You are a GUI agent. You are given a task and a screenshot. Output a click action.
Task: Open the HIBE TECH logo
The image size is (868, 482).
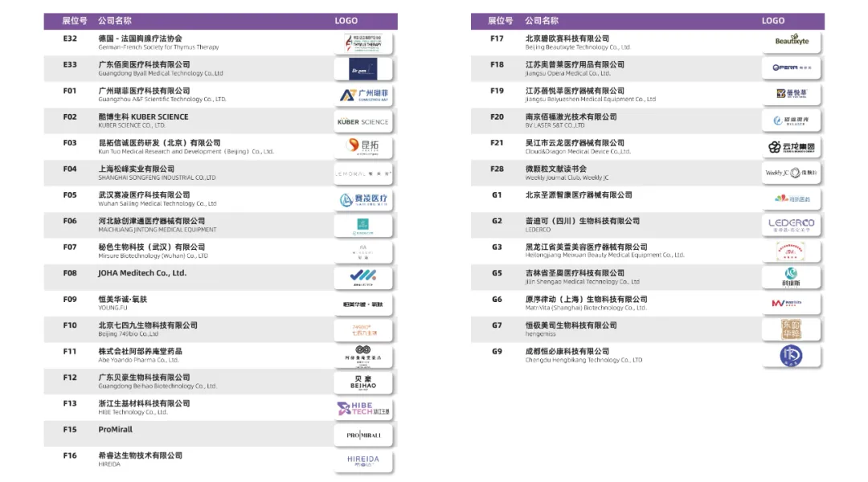[x=363, y=409]
